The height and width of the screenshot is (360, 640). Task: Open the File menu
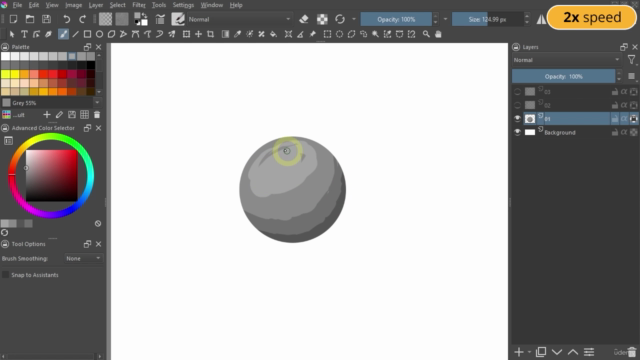pos(17,5)
